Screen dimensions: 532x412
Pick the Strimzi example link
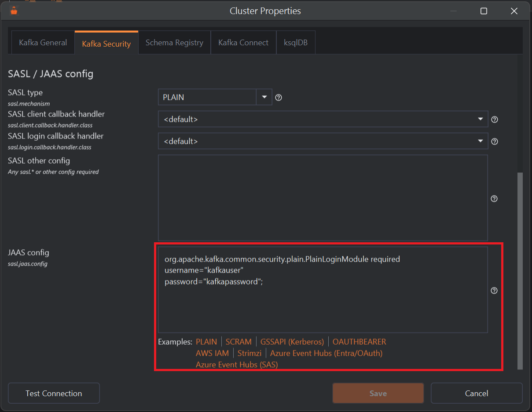[x=249, y=353]
